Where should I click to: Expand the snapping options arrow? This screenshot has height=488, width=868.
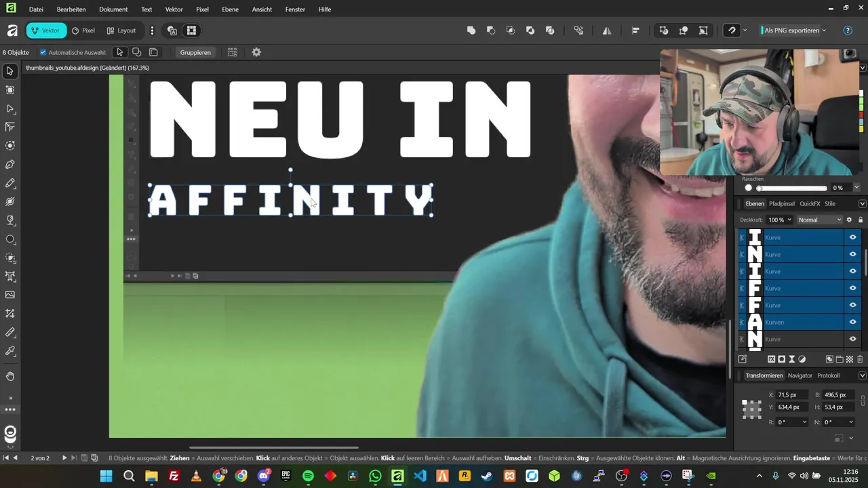pos(745,30)
